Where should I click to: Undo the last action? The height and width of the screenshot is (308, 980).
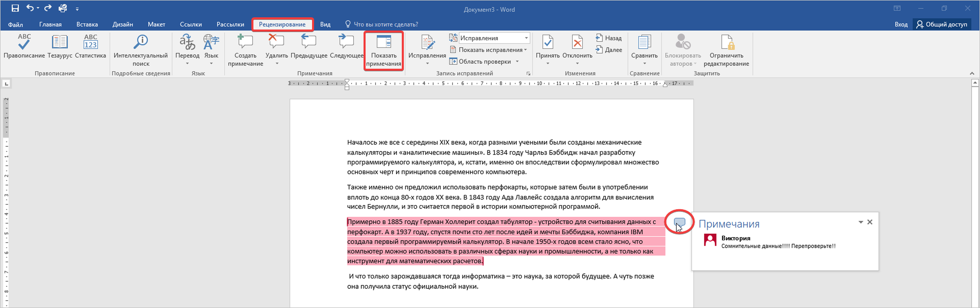click(30, 8)
